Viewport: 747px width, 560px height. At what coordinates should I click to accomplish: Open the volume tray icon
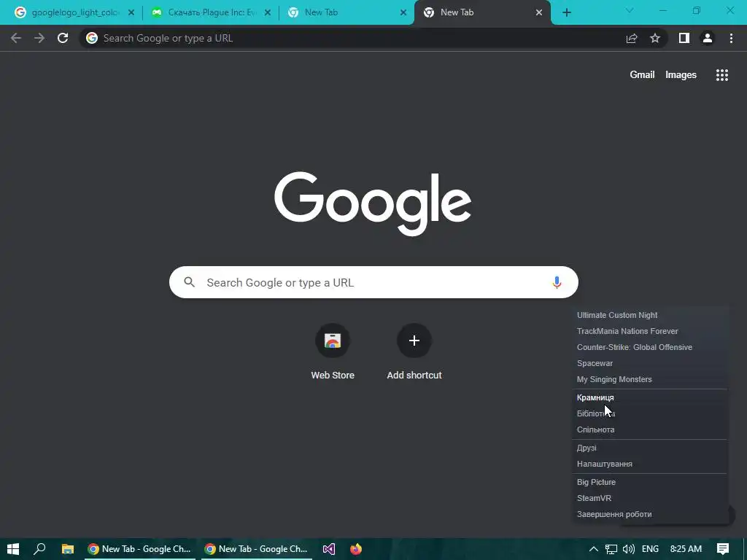(x=628, y=549)
